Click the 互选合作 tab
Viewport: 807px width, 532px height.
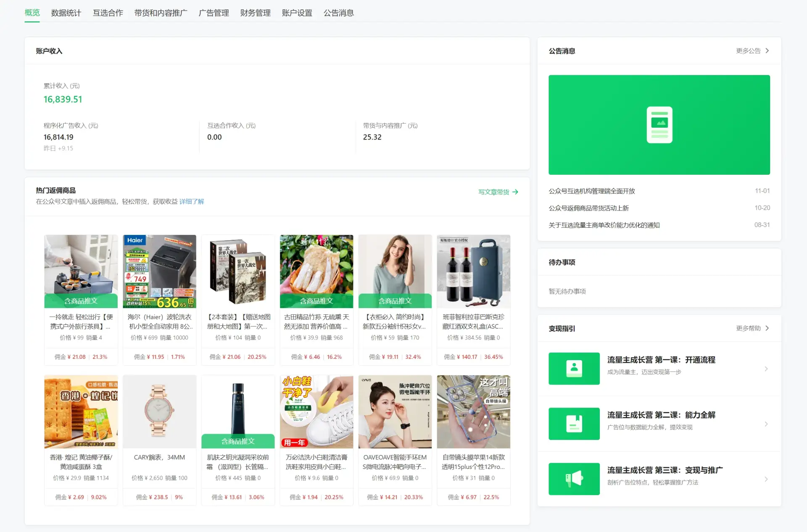108,13
